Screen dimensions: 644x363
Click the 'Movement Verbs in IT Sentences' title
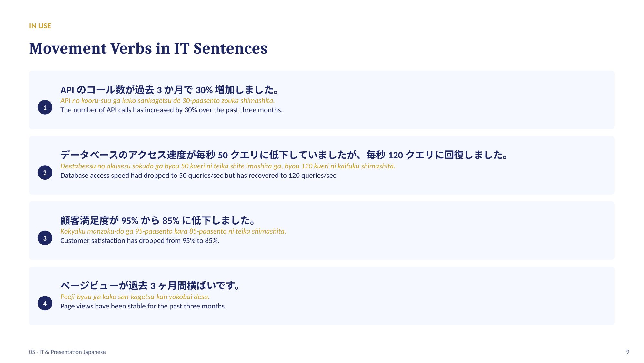(x=148, y=48)
